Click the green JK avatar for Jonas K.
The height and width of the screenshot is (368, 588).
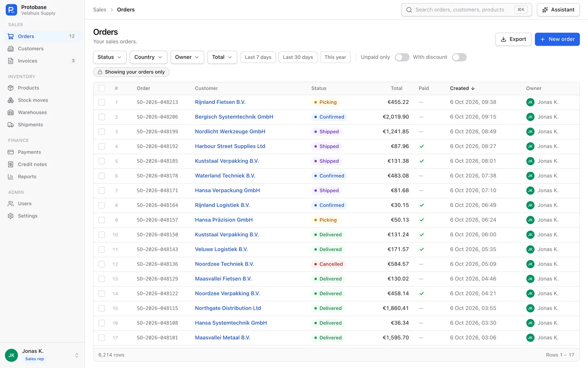pos(11,355)
